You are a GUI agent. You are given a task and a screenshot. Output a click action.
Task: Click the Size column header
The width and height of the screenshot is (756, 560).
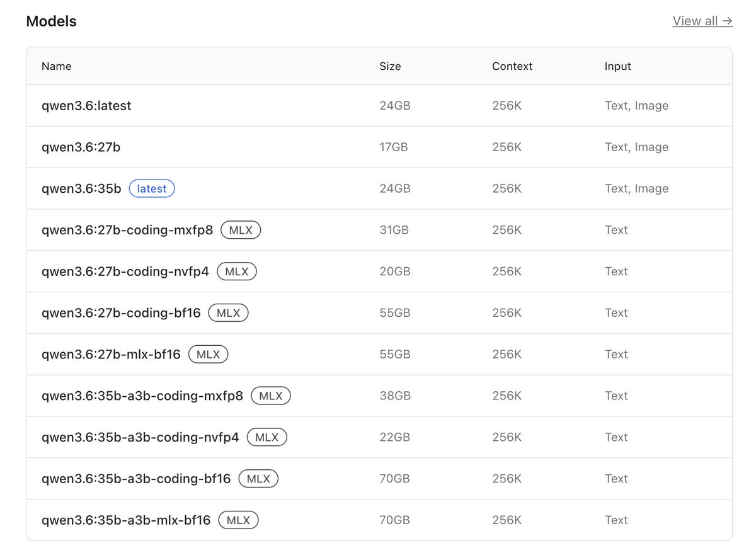point(390,66)
